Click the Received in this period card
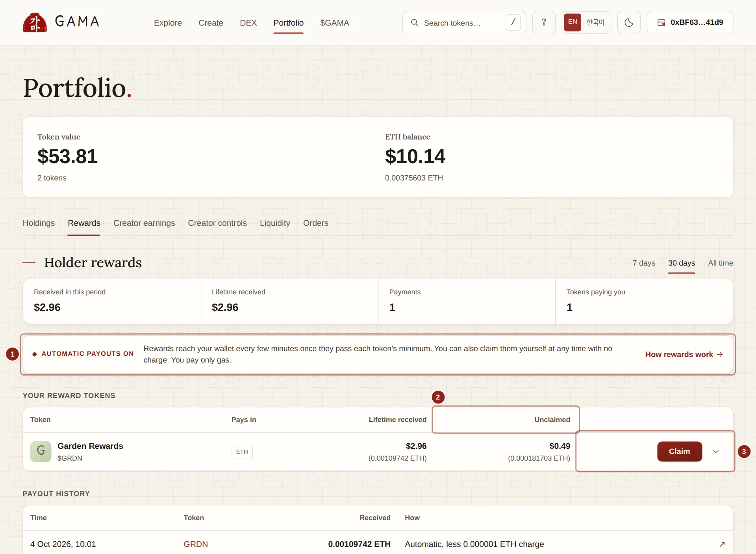The height and width of the screenshot is (554, 756). (112, 301)
